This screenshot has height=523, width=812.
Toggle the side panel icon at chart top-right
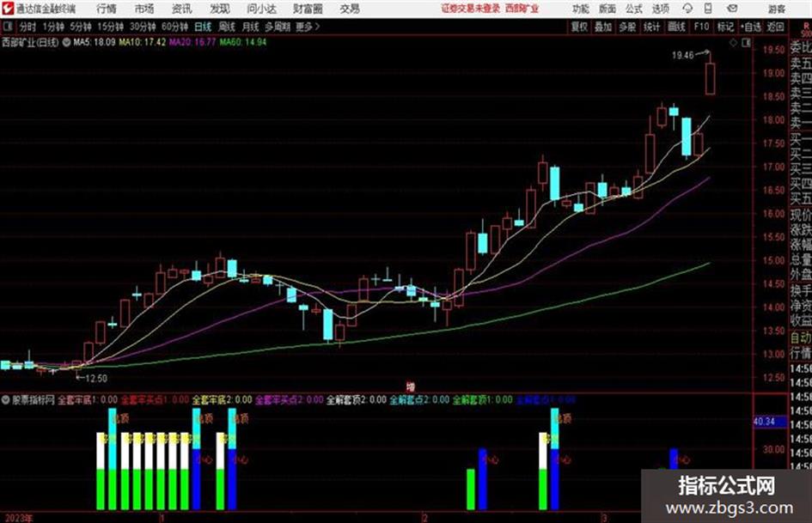(x=746, y=43)
